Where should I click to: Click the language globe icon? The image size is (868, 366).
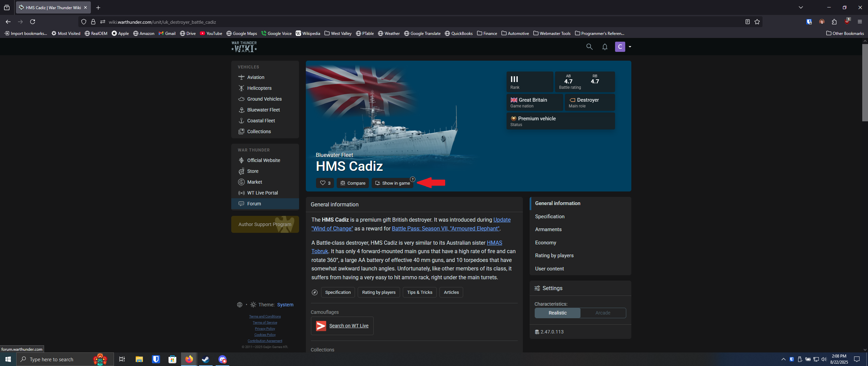pyautogui.click(x=240, y=305)
